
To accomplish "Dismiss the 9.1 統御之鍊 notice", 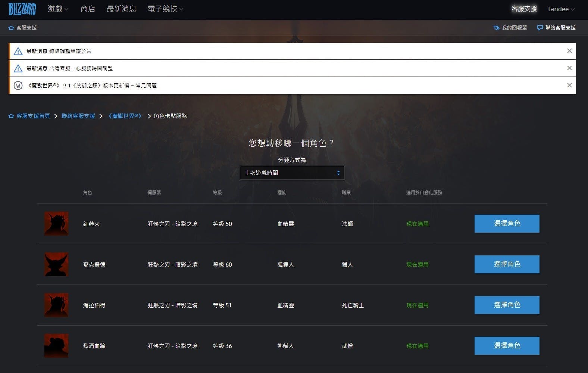I will click(569, 85).
